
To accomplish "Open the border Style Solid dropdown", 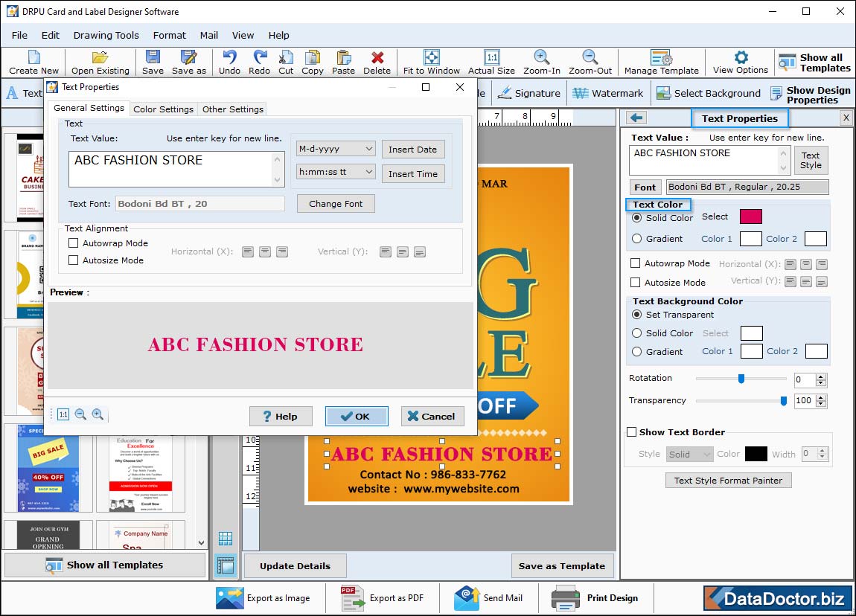I will click(689, 454).
